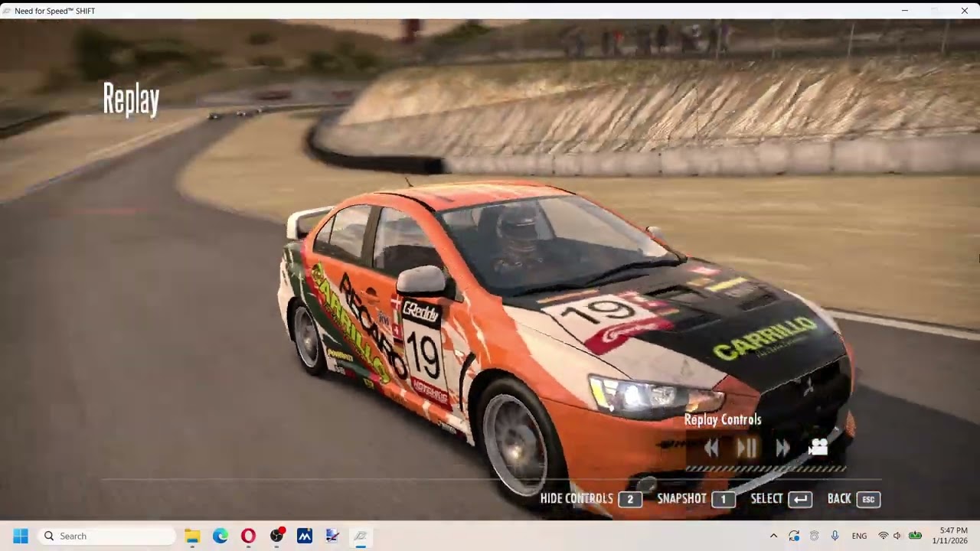Fast-forward the replay
The image size is (980, 551).
[782, 448]
